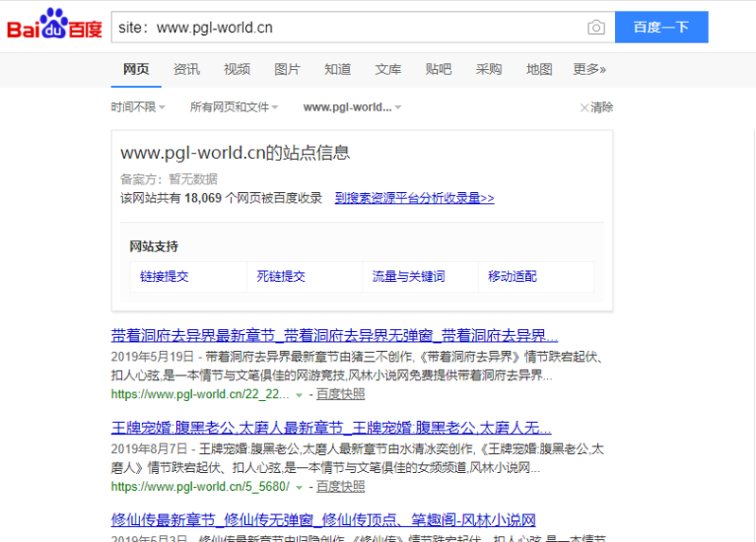Switch to the 知道 tab
The height and width of the screenshot is (542, 756).
pyautogui.click(x=338, y=69)
